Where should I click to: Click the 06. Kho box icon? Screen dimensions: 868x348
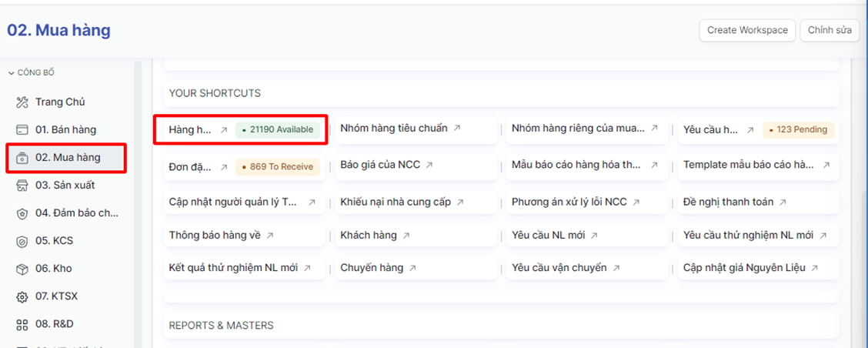[22, 269]
